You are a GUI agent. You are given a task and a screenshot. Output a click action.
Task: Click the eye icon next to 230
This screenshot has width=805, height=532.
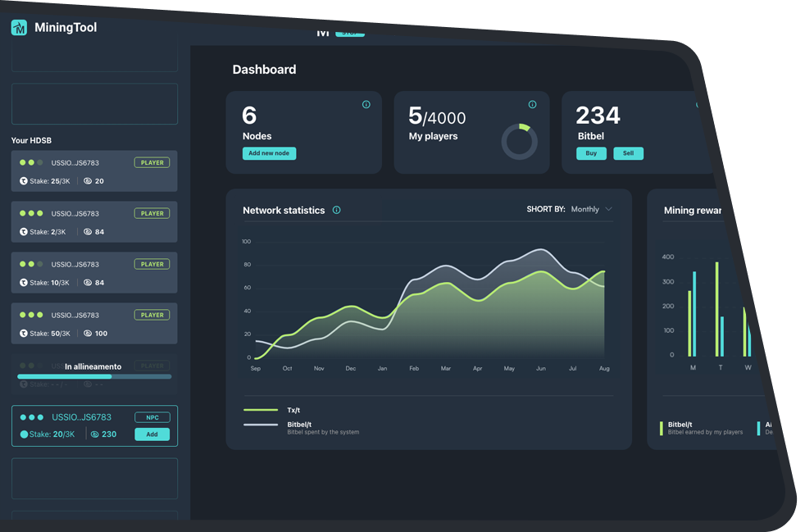(95, 434)
